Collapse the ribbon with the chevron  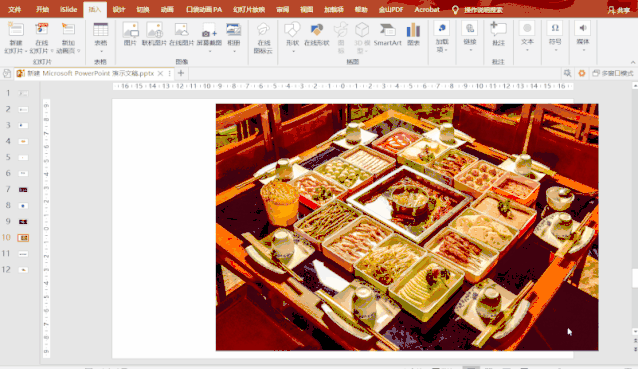tap(633, 62)
